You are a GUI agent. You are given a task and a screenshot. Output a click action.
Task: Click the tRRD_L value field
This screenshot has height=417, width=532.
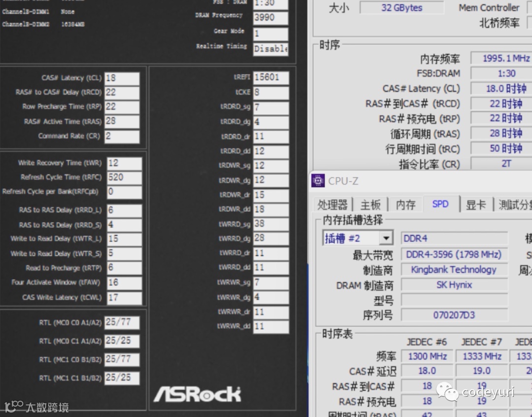point(124,210)
